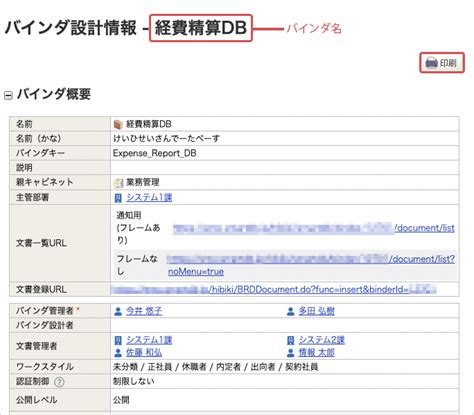The height and width of the screenshot is (415, 474).
Task: Click the 公開レベル row label
Action: point(36,400)
